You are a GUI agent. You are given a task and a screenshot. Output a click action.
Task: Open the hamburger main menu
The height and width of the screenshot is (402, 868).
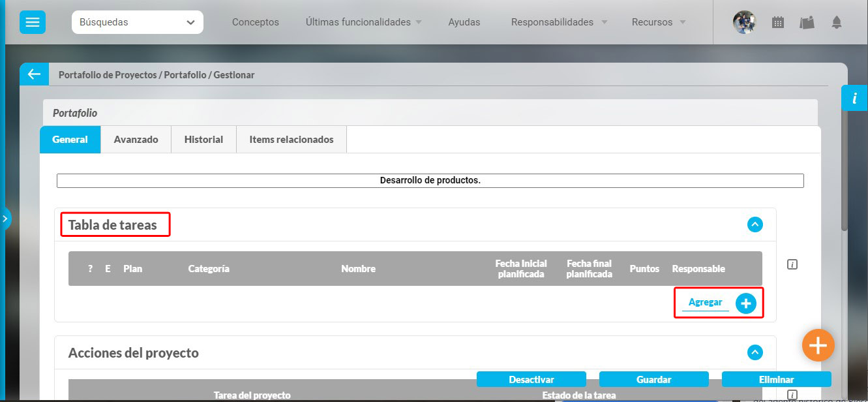pyautogui.click(x=32, y=22)
